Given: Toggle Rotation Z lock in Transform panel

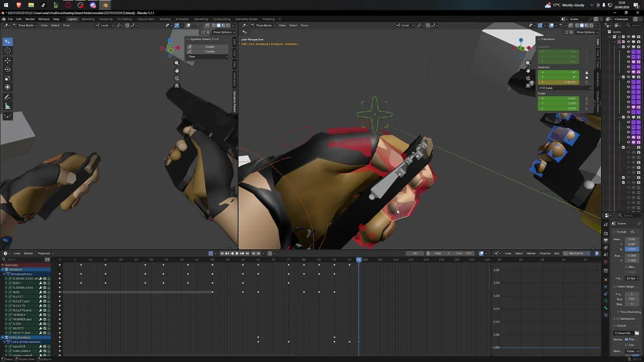Looking at the screenshot, I should (587, 82).
